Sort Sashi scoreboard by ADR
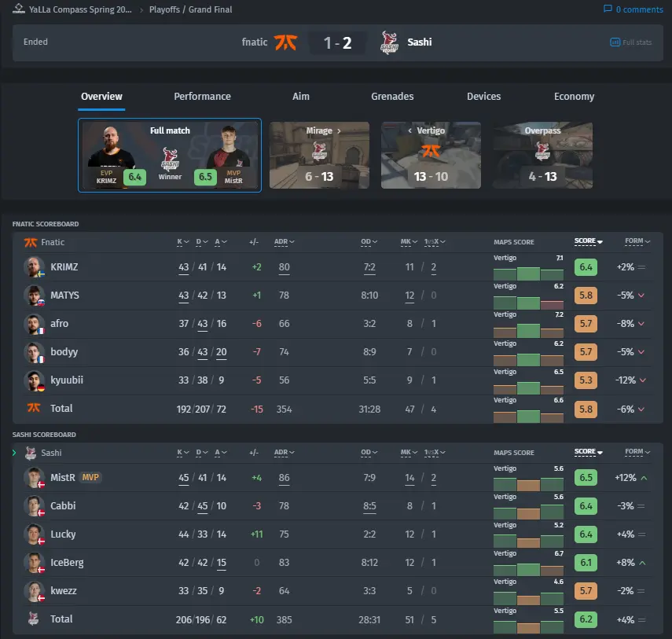Image resolution: width=672 pixels, height=639 pixels. [285, 452]
